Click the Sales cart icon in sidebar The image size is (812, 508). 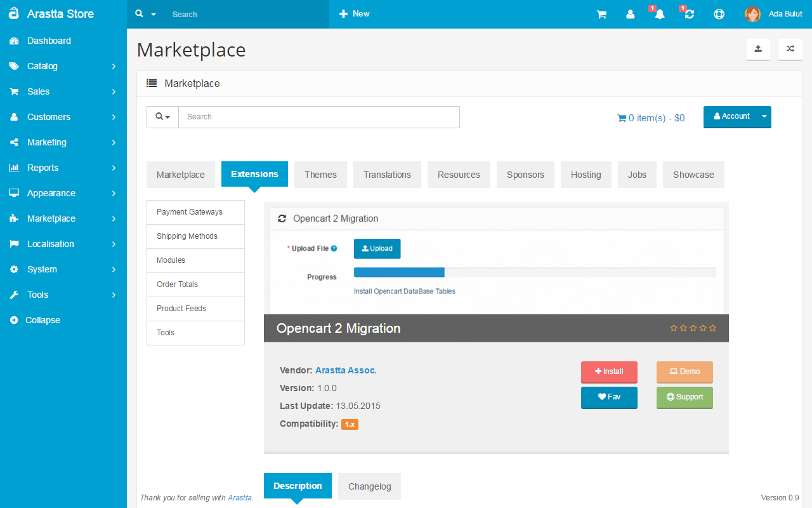pyautogui.click(x=14, y=91)
